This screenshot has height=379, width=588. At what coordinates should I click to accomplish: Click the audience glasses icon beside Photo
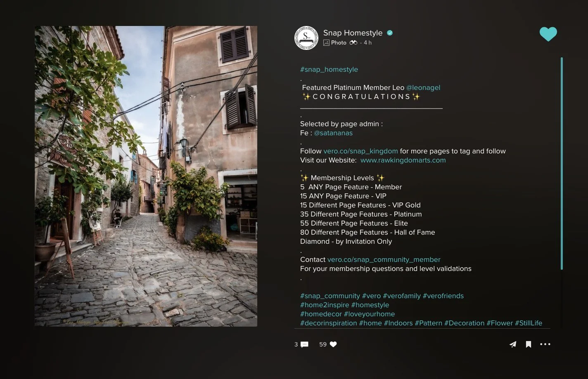pos(353,42)
